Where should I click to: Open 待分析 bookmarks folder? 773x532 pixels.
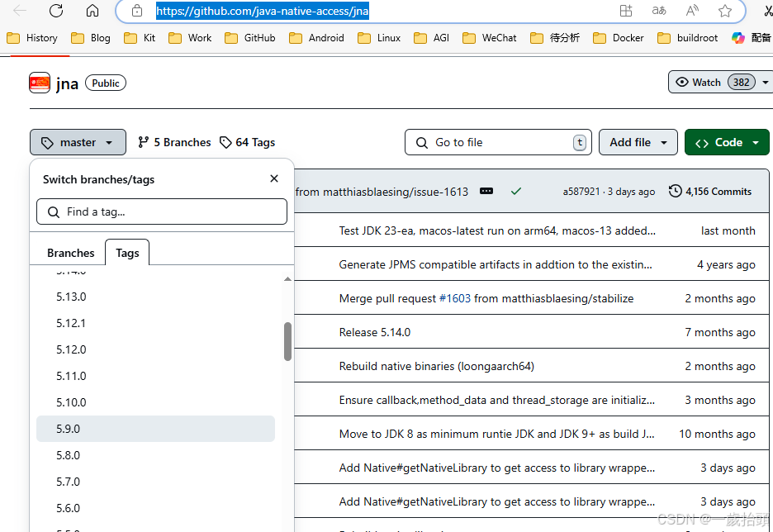[x=555, y=38]
